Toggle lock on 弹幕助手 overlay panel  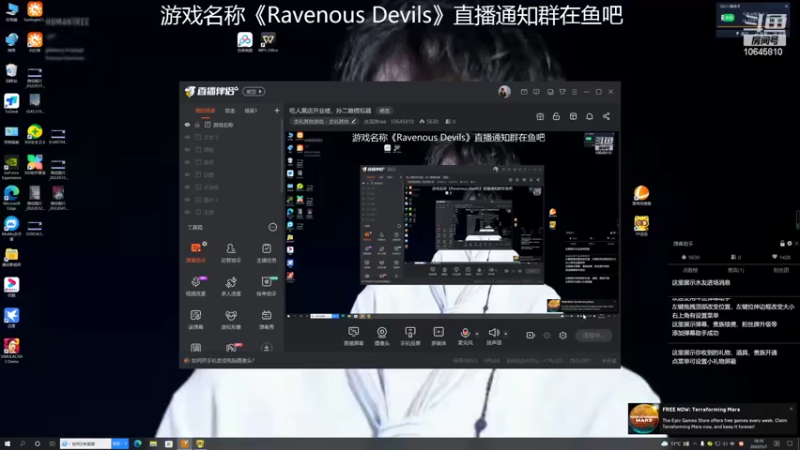(782, 244)
